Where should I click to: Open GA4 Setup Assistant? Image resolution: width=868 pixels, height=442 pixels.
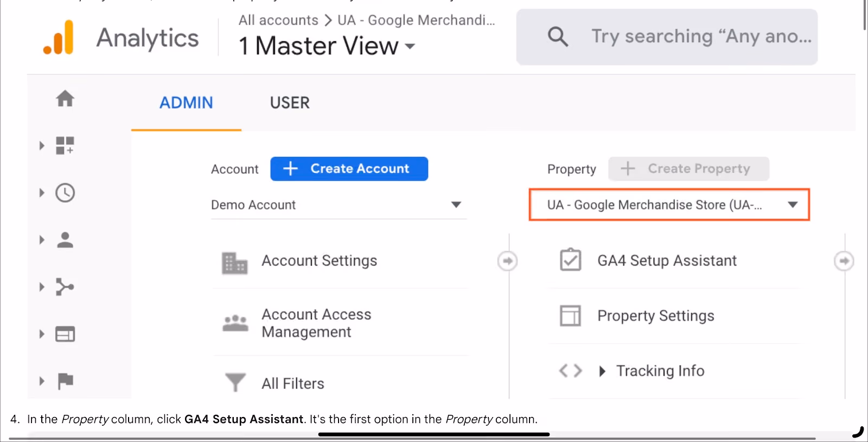tap(667, 261)
